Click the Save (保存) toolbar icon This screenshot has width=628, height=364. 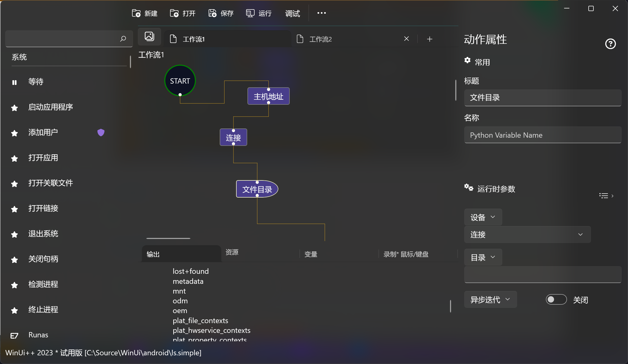coord(212,13)
